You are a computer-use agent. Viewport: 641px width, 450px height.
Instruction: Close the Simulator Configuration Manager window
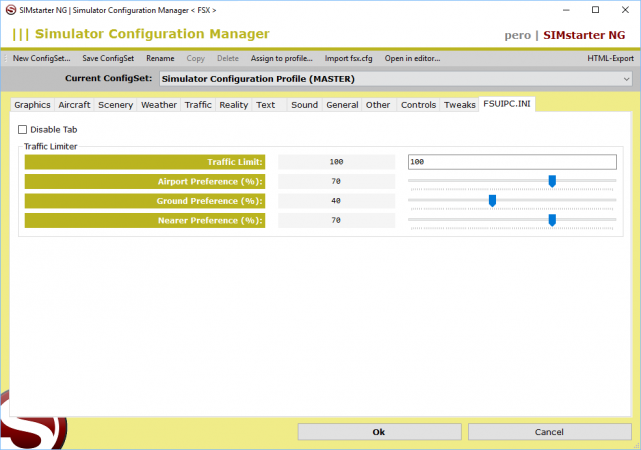pos(625,10)
